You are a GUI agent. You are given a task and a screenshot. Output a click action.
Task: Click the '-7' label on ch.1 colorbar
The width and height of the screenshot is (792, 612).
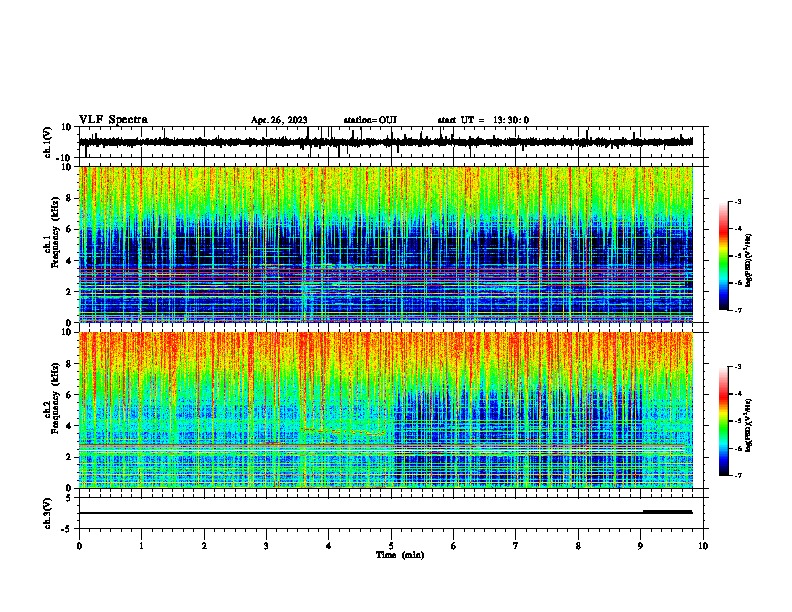pos(737,310)
